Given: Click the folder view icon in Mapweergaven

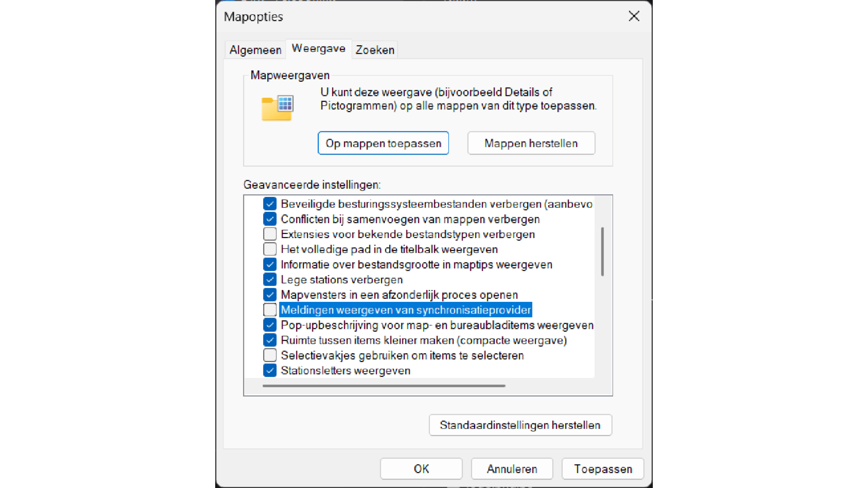Looking at the screenshot, I should coord(277,108).
